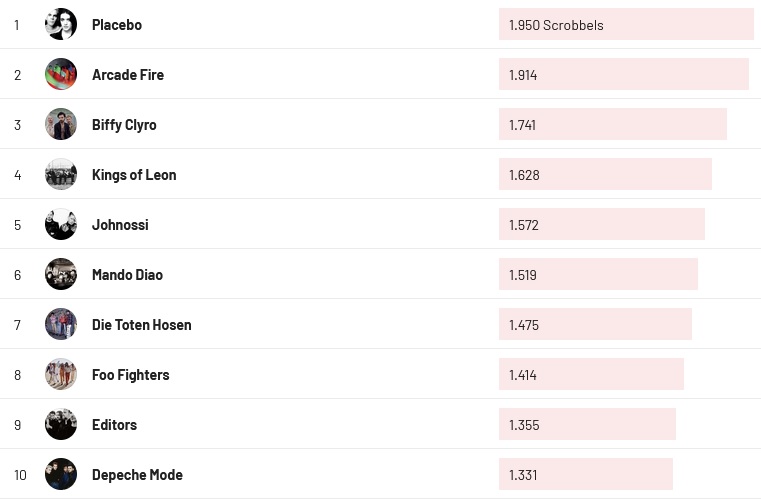Go to the Arcade Fire artist page
Screen dimensions: 761x499
tap(128, 75)
